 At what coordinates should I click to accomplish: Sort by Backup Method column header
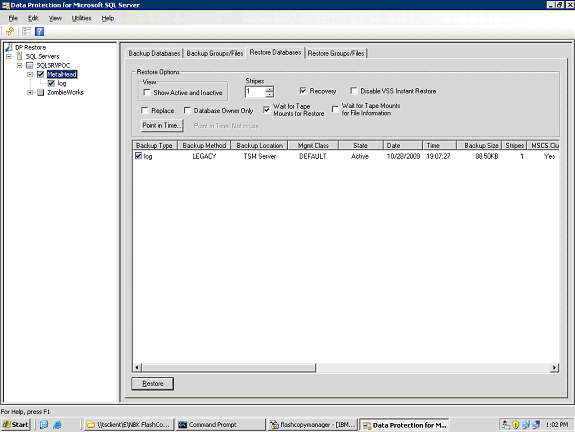pyautogui.click(x=204, y=146)
